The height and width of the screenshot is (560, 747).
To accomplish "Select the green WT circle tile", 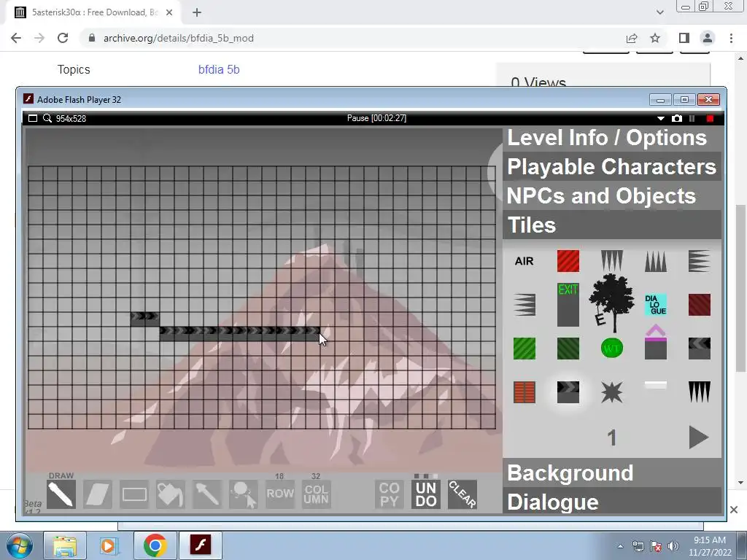I will pos(612,349).
